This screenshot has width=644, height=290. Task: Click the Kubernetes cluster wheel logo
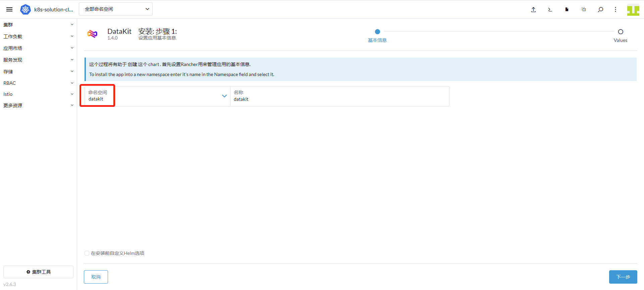(x=25, y=9)
